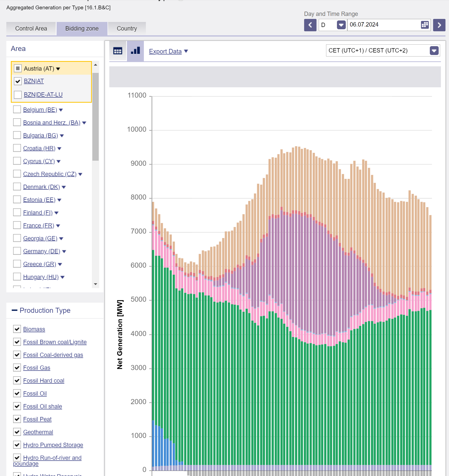Collapse the Production Type section

click(15, 310)
